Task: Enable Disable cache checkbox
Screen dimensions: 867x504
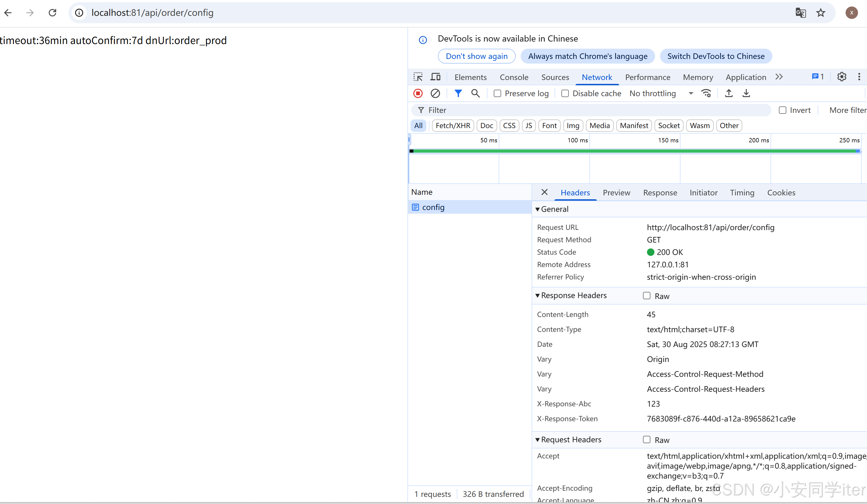Action: click(x=565, y=94)
